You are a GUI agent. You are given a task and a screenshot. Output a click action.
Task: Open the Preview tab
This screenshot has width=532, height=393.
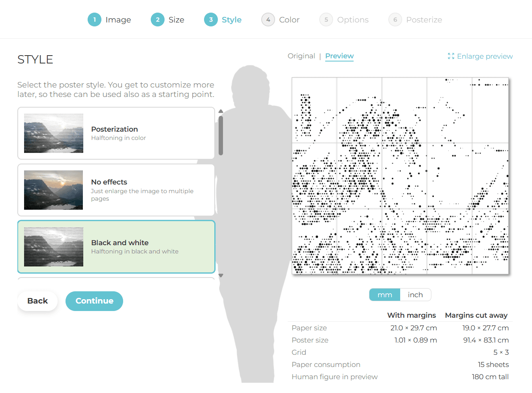point(339,56)
